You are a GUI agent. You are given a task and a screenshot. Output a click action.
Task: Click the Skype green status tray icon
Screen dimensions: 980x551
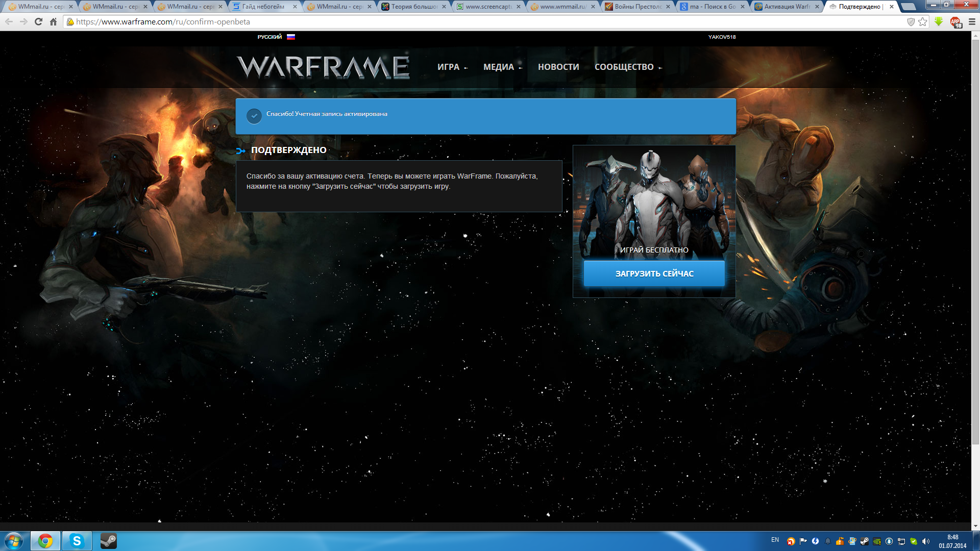point(914,541)
